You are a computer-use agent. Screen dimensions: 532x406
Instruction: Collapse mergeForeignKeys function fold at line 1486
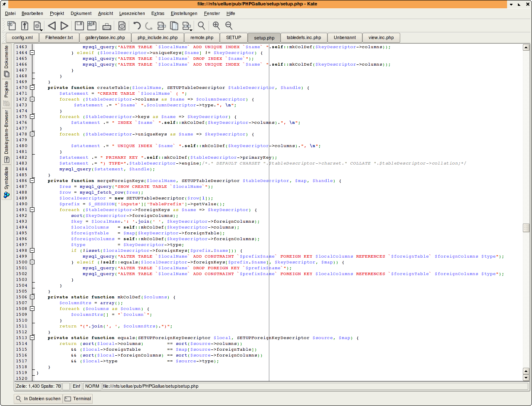tap(32, 181)
